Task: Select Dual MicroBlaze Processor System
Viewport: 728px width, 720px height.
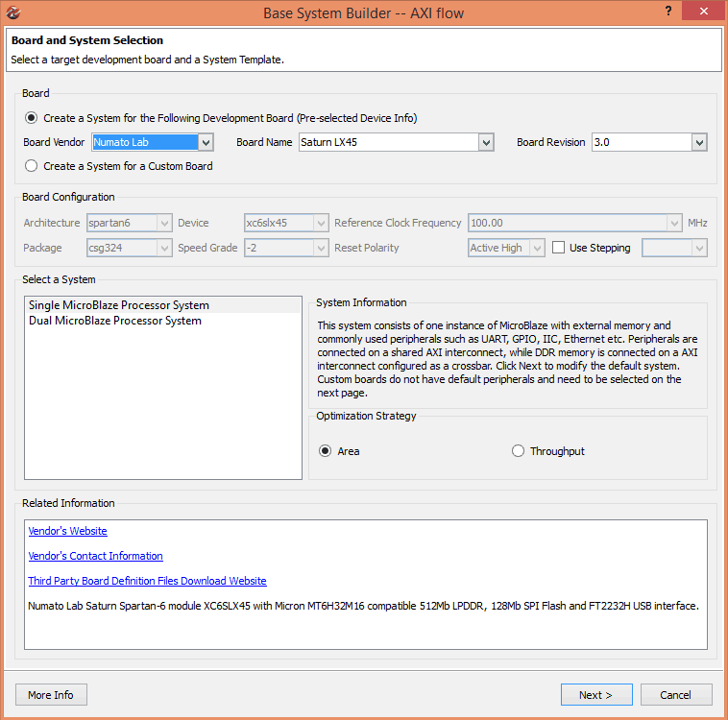Action: 115,321
